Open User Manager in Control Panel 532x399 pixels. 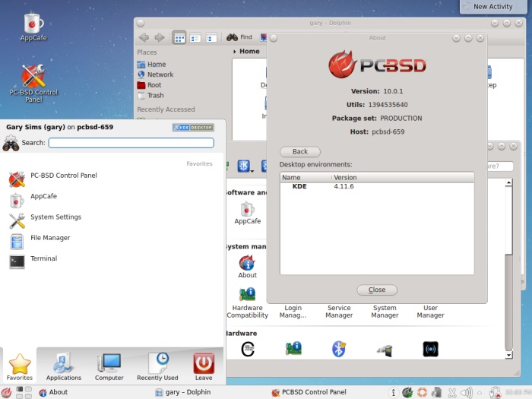pos(430,311)
